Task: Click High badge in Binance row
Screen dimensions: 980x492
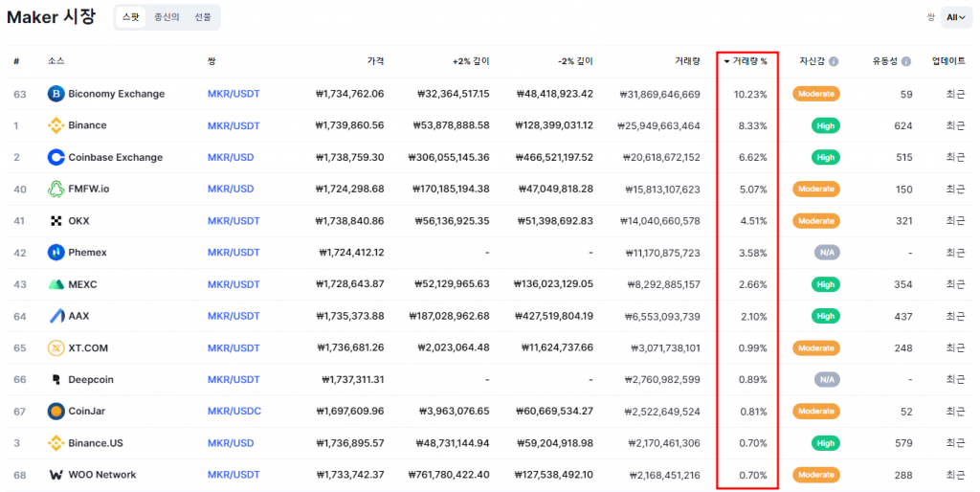Action: click(x=826, y=125)
